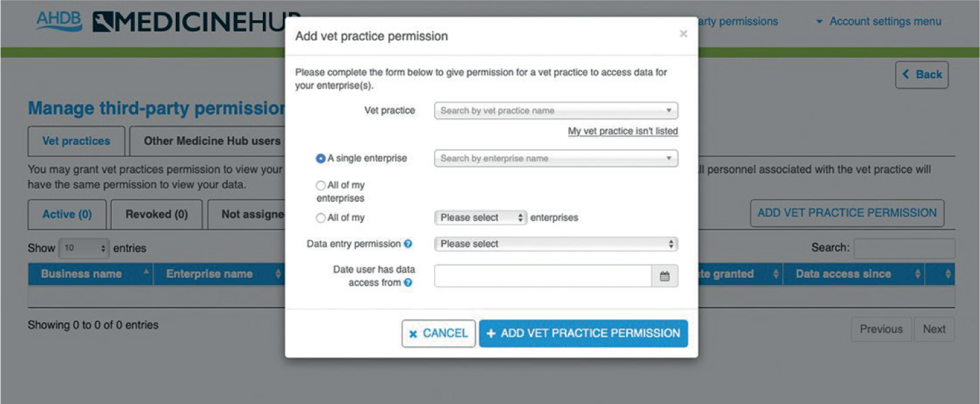Screen dimensions: 980x404
Task: Open the Vet practice search dropdown
Action: 556,110
